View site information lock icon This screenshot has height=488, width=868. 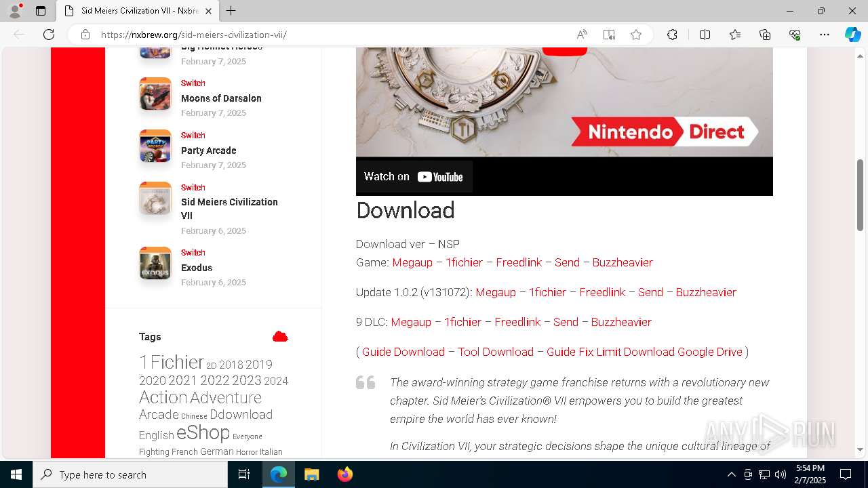tap(85, 35)
